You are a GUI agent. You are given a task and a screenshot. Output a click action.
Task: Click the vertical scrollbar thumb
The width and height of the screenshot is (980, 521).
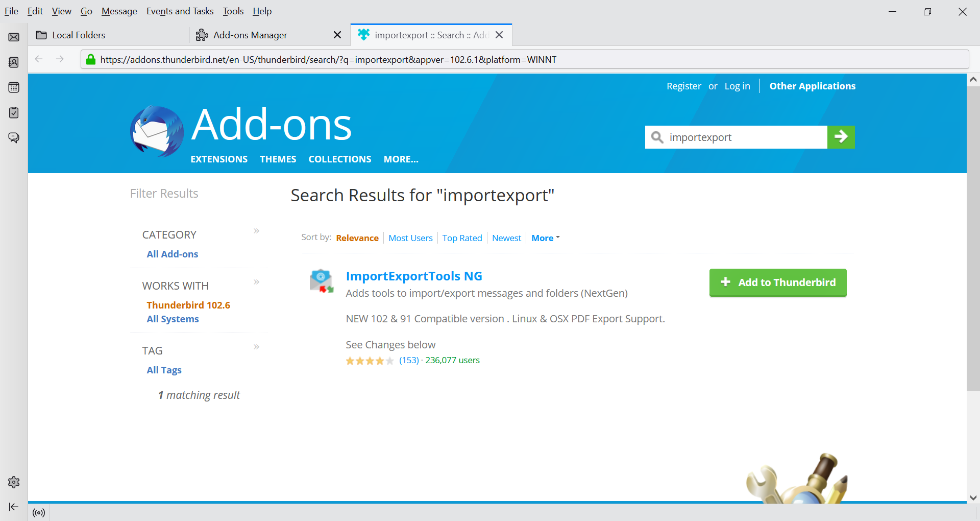(x=973, y=239)
